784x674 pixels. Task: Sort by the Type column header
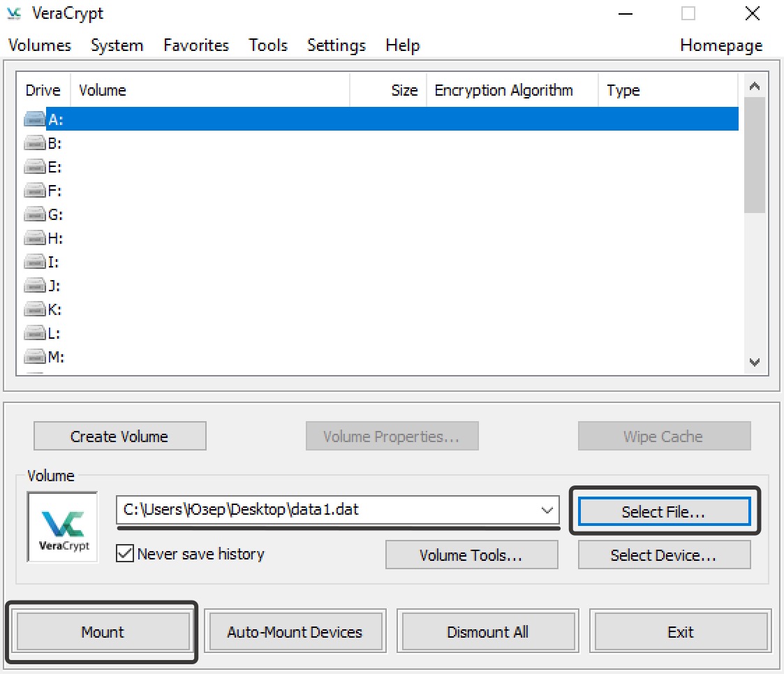[668, 90]
